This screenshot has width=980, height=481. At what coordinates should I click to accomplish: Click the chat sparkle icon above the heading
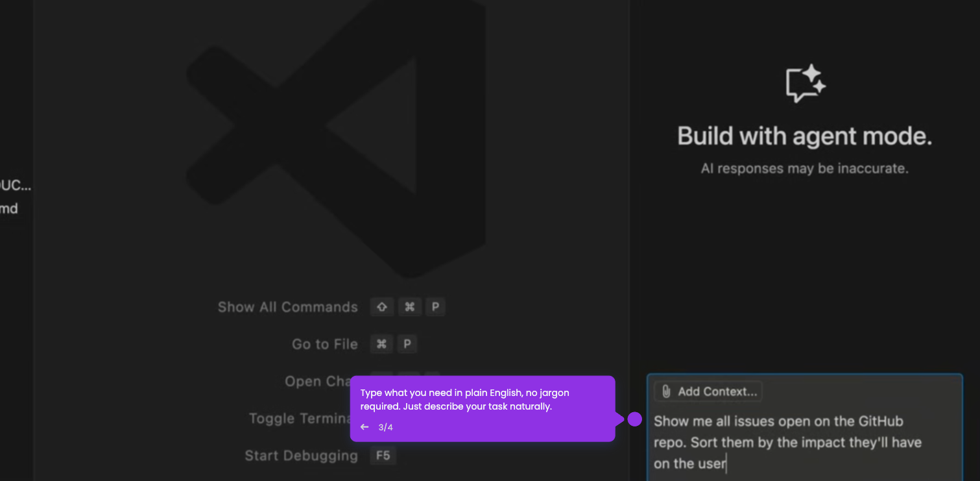click(806, 84)
